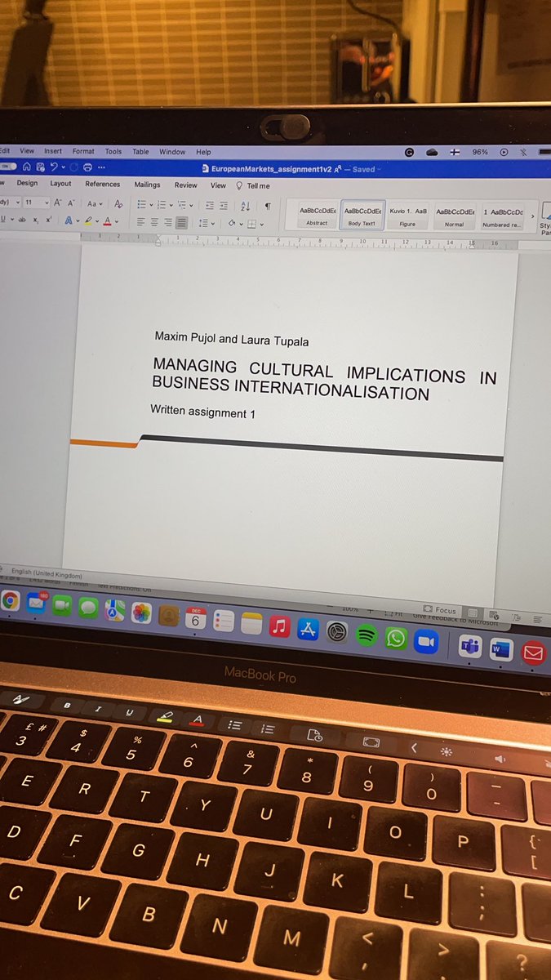Expand the styles gallery arrow
The image size is (551, 980).
coord(533,216)
